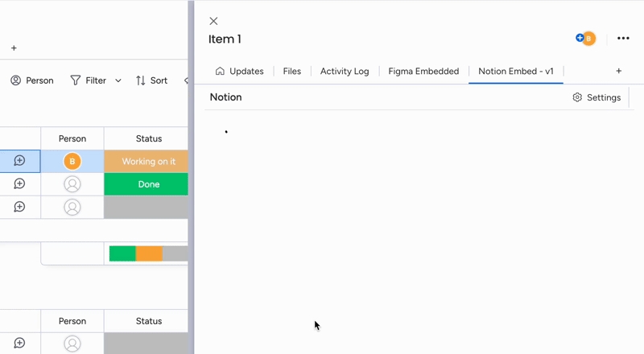Filter board by Person
The width and height of the screenshot is (644, 354).
(32, 80)
